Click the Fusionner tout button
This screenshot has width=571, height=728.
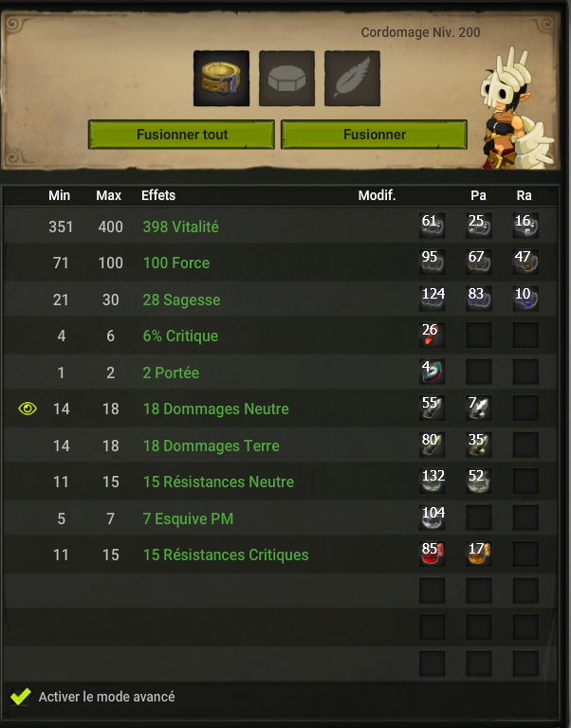(182, 135)
